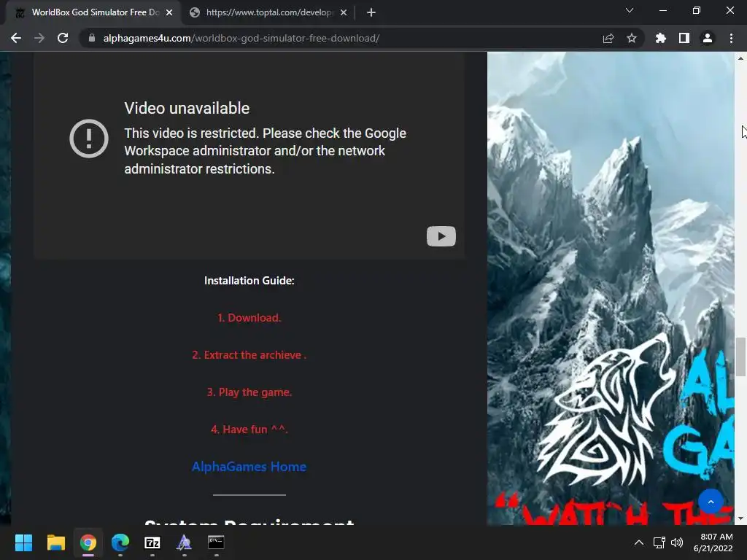Switch to toptal.com tab
The image size is (747, 560).
coord(269,12)
